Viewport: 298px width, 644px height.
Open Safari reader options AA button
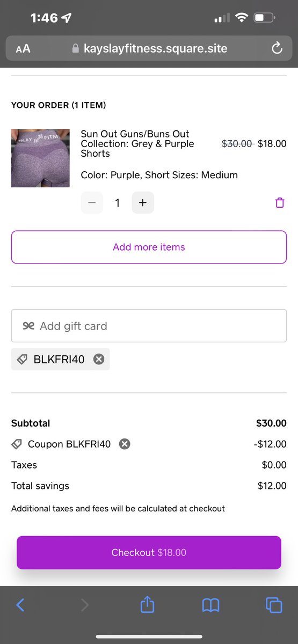coord(23,49)
